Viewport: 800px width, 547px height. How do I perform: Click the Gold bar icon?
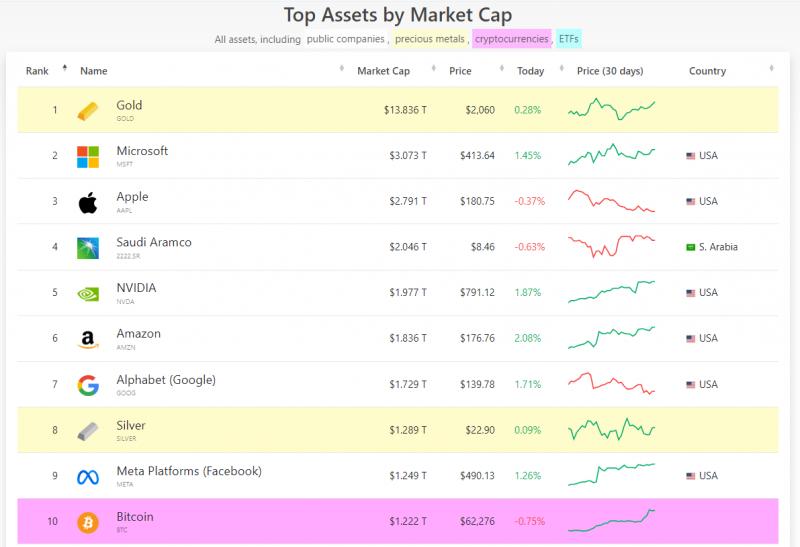click(88, 111)
